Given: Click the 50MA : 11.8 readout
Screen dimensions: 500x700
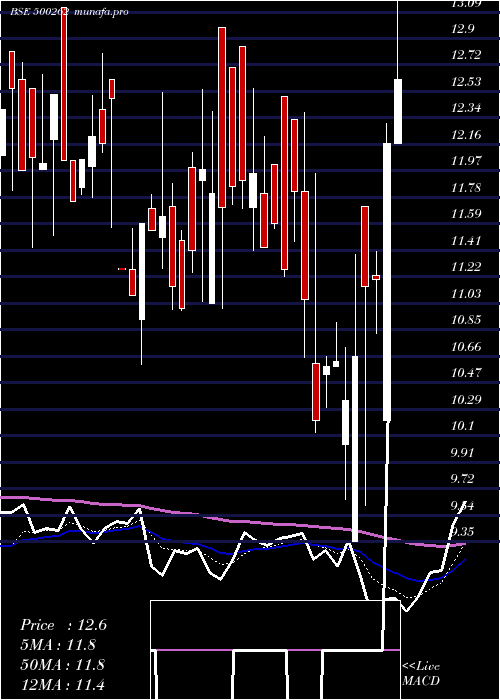Looking at the screenshot, I should (62, 665).
